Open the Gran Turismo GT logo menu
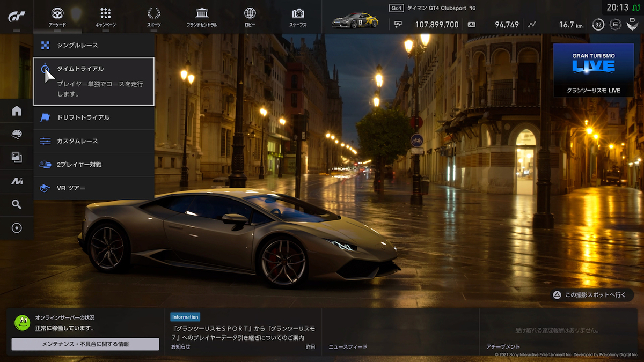The width and height of the screenshot is (644, 362). (16, 17)
